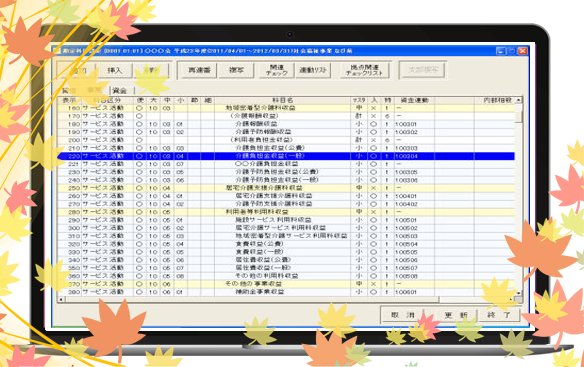Select row 居住費収益(公費)
The width and height of the screenshot is (584, 367).
(x=286, y=260)
